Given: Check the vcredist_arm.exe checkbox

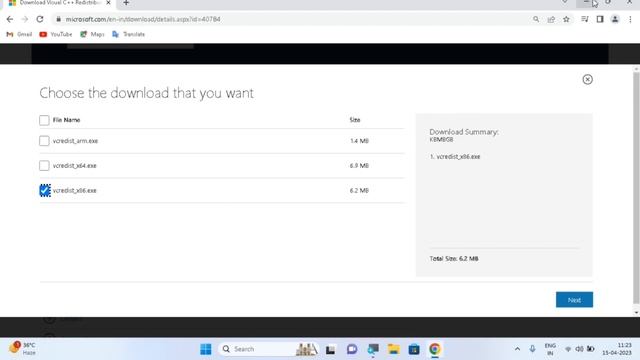Looking at the screenshot, I should 44,141.
